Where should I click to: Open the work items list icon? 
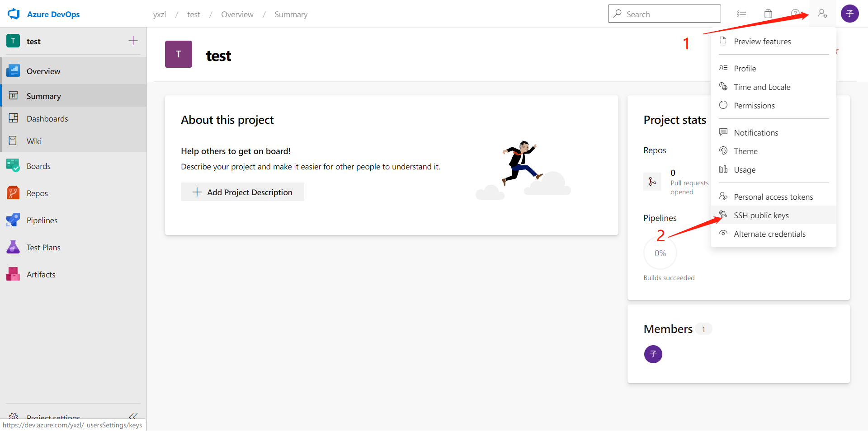click(741, 14)
